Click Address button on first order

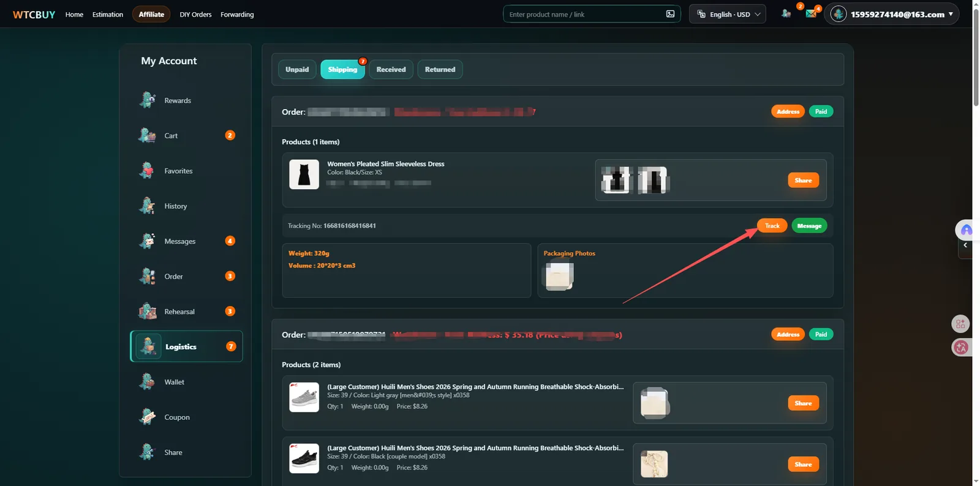(x=788, y=111)
